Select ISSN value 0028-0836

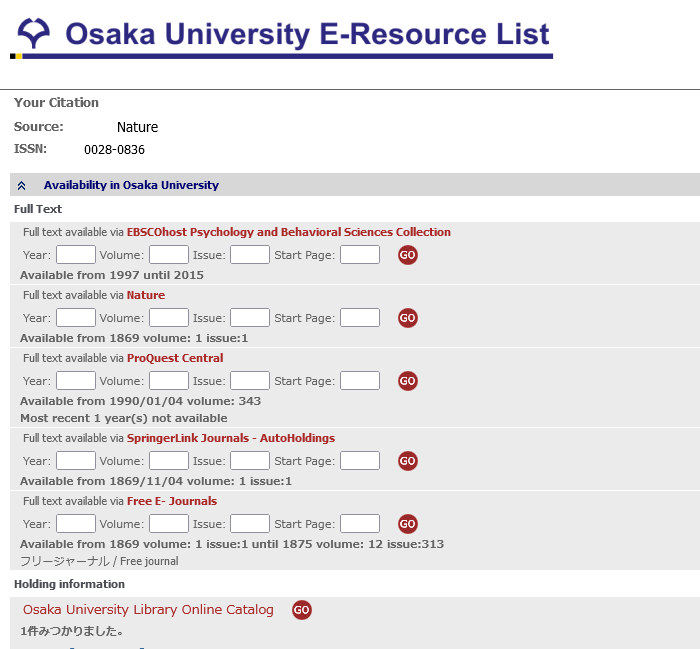tap(114, 150)
